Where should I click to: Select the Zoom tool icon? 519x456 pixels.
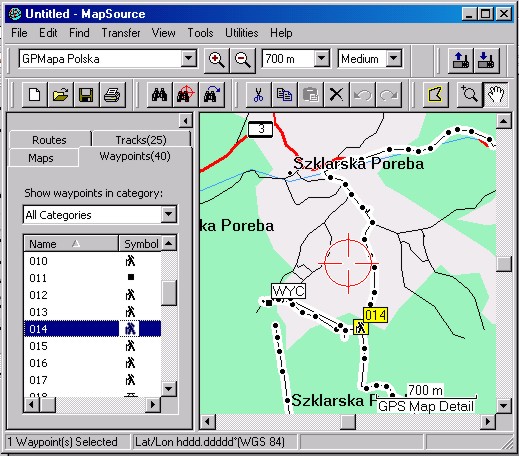(469, 95)
